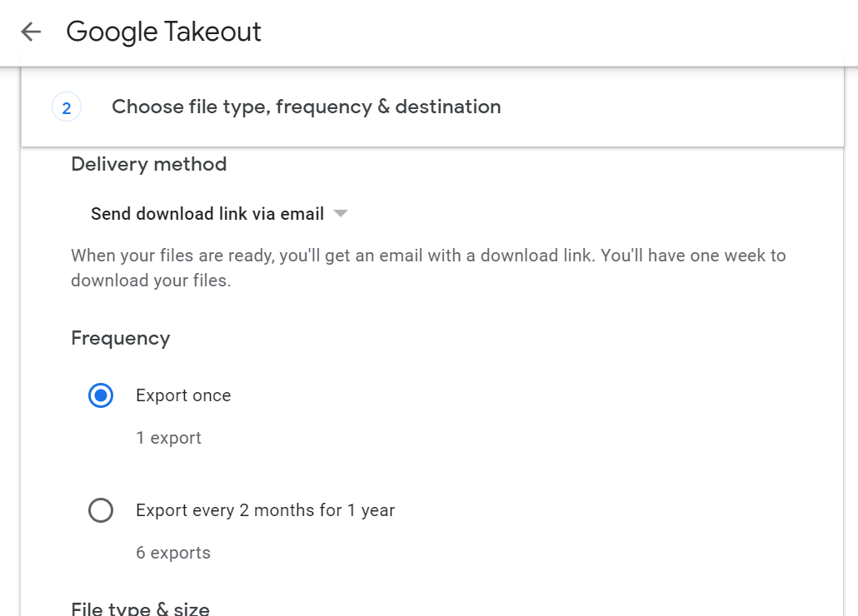Click the Delivery method heading

(149, 164)
